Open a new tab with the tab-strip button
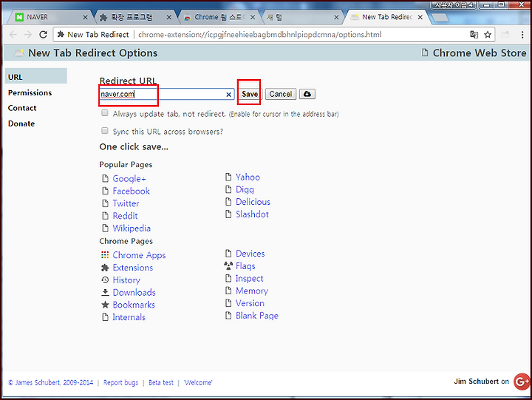 tap(440, 17)
